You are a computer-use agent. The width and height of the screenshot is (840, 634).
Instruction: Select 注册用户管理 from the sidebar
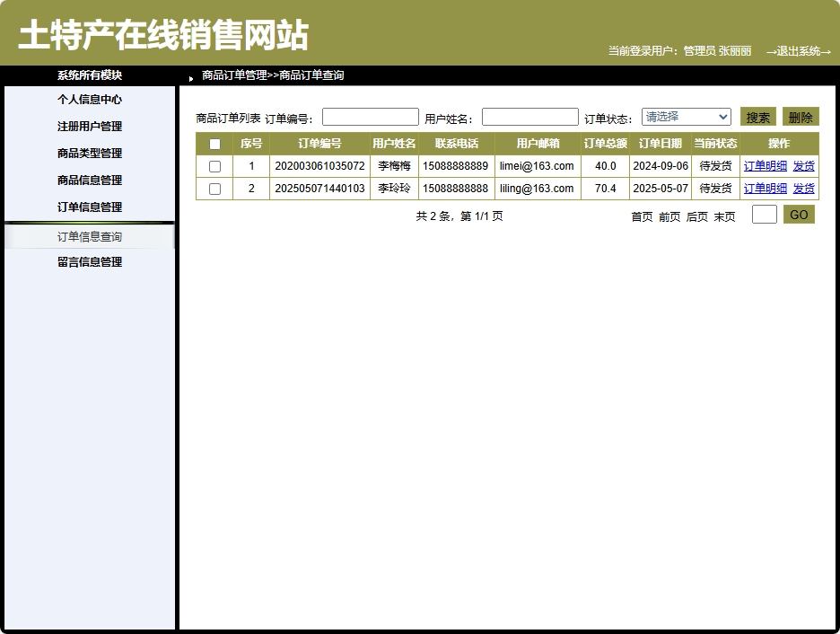coord(90,127)
